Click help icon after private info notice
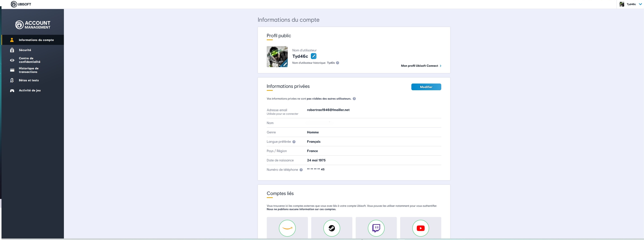Screen dimensions: 644x240 click(354, 99)
